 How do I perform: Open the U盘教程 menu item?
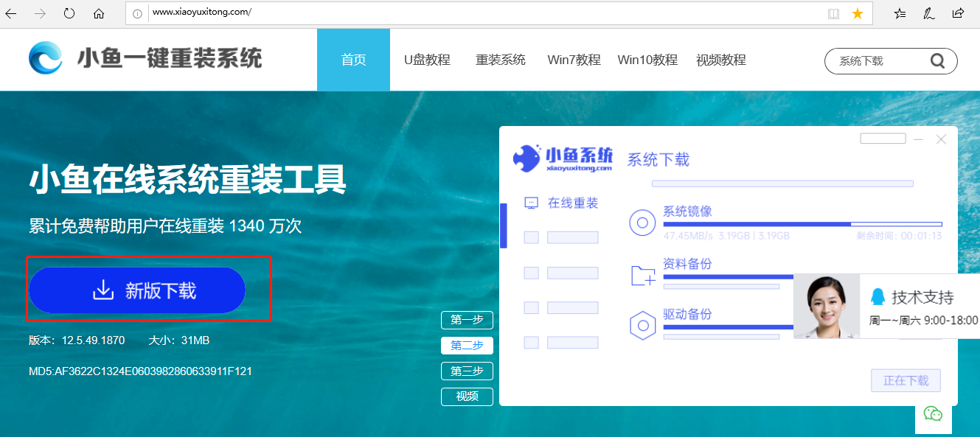(x=427, y=60)
